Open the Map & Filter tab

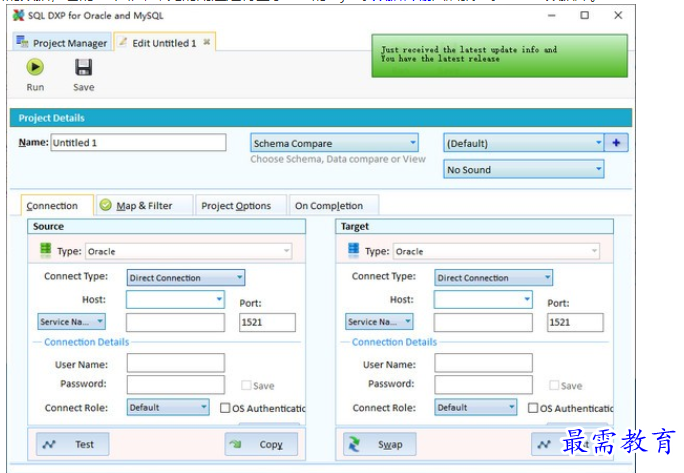click(144, 206)
